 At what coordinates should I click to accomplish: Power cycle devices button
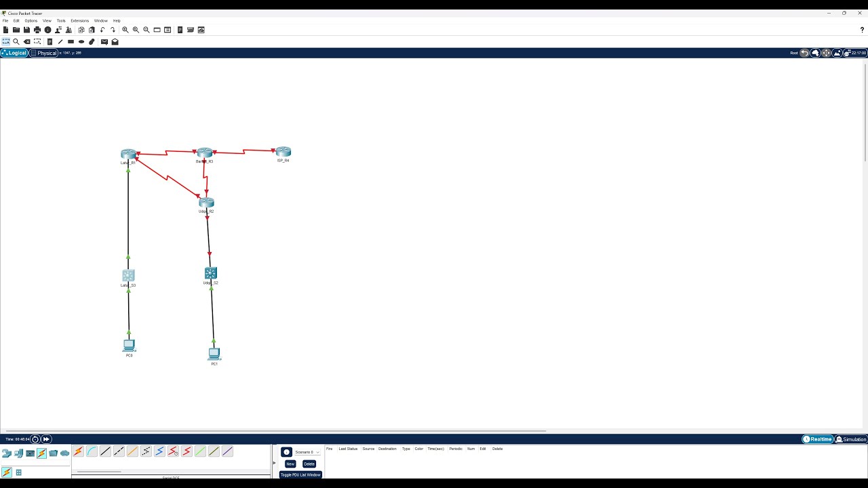(35, 439)
